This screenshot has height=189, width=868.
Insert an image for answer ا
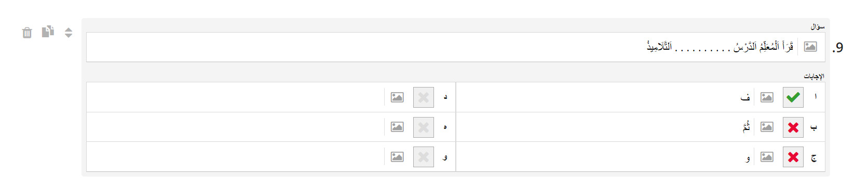click(x=767, y=97)
